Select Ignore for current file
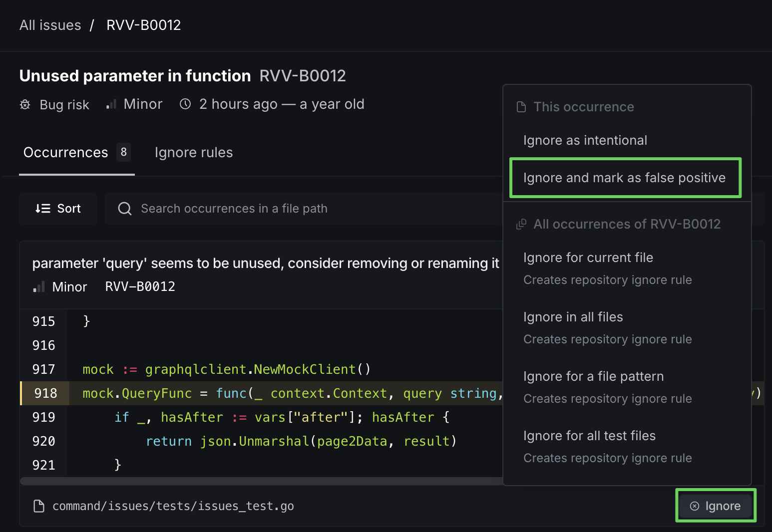This screenshot has width=772, height=532. click(588, 258)
